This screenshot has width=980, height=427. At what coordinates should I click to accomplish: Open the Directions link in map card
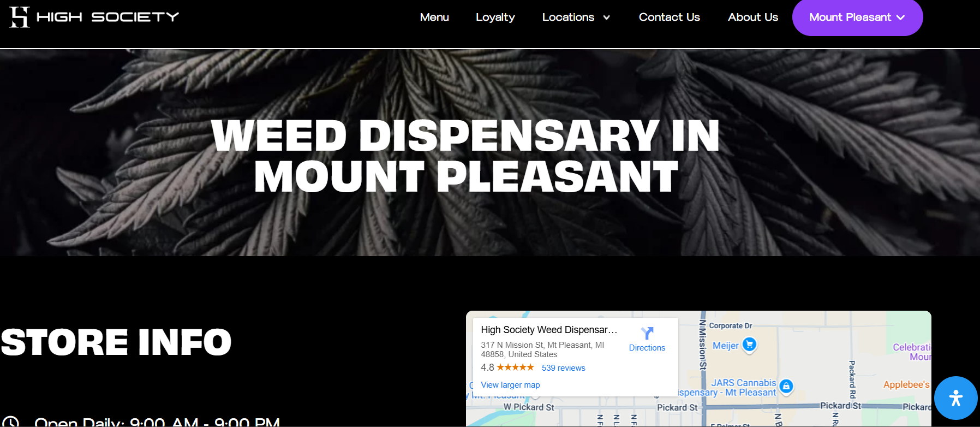click(647, 348)
